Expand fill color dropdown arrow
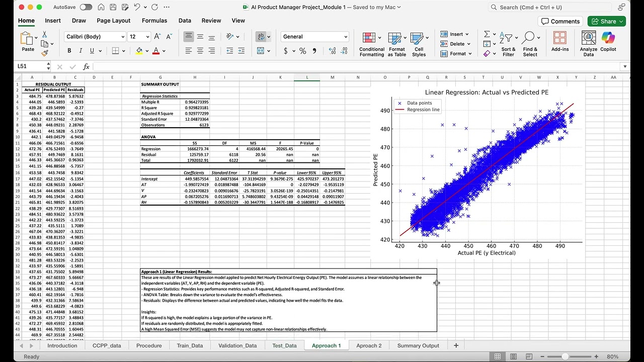 (147, 51)
